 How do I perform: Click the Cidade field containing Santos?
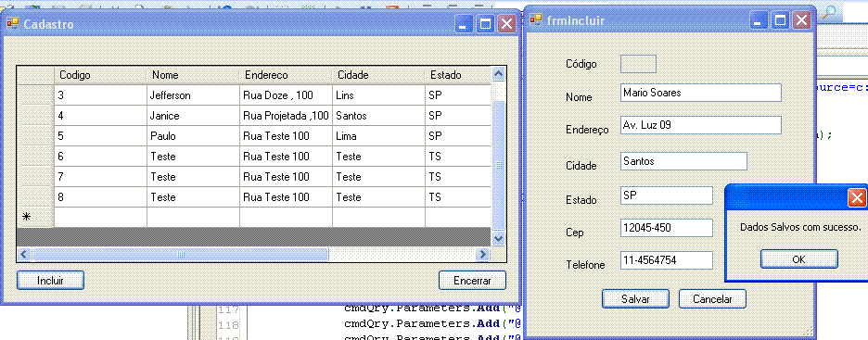coord(683,161)
